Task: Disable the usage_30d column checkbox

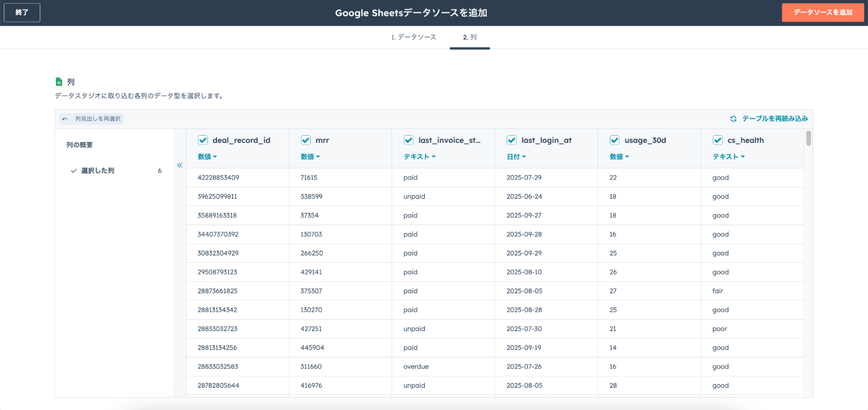Action: pyautogui.click(x=614, y=140)
